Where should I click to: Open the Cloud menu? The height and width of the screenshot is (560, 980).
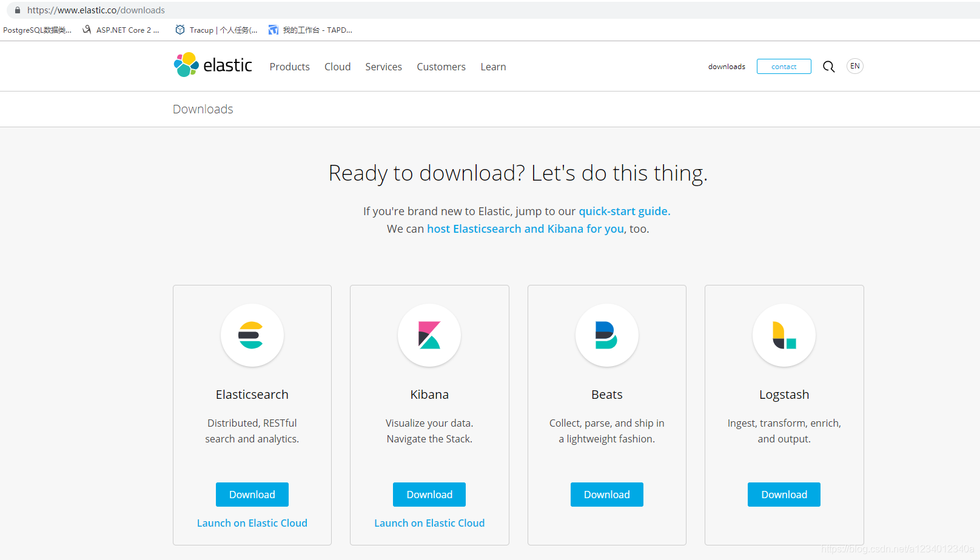tap(337, 67)
